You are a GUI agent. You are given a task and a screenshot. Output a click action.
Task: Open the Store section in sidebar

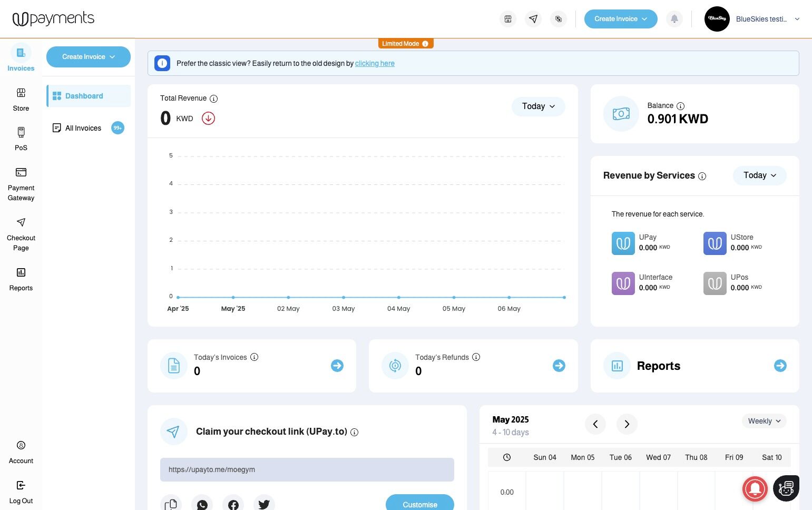coord(21,100)
